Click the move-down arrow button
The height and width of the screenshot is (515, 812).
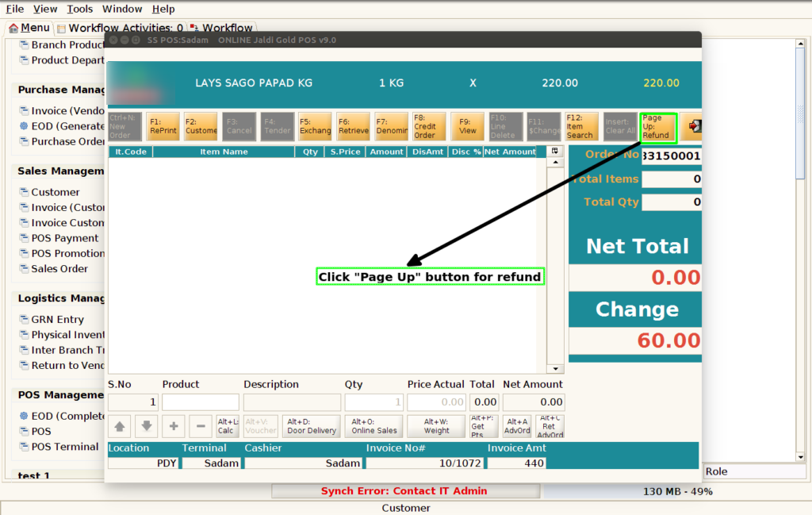[147, 426]
